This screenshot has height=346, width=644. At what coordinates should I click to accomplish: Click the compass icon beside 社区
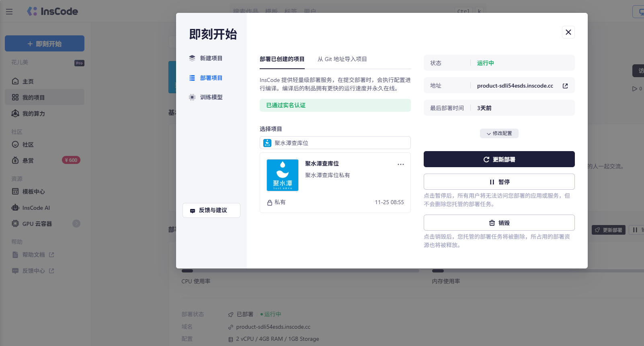pyautogui.click(x=15, y=144)
